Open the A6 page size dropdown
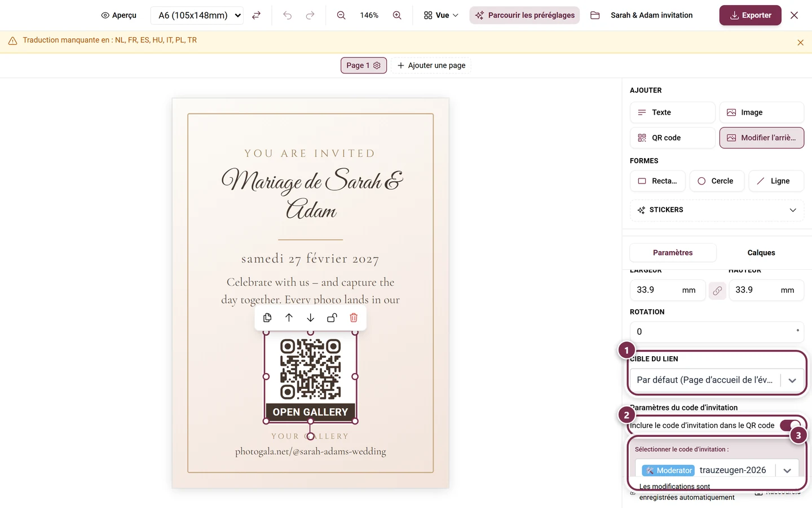This screenshot has height=508, width=812. coord(197,15)
